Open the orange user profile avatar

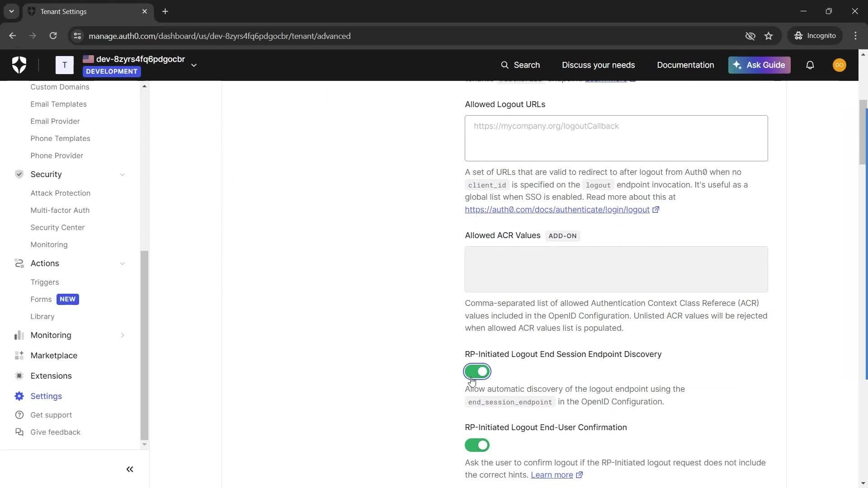839,65
